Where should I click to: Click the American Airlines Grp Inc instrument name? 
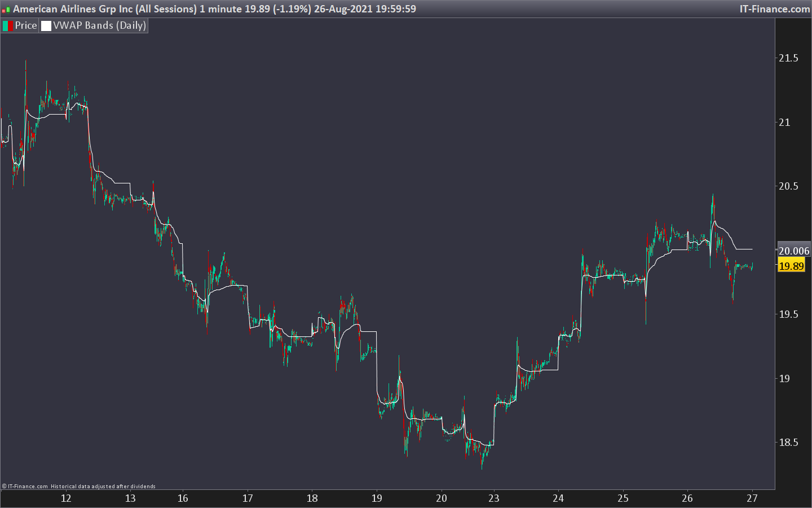click(x=73, y=9)
